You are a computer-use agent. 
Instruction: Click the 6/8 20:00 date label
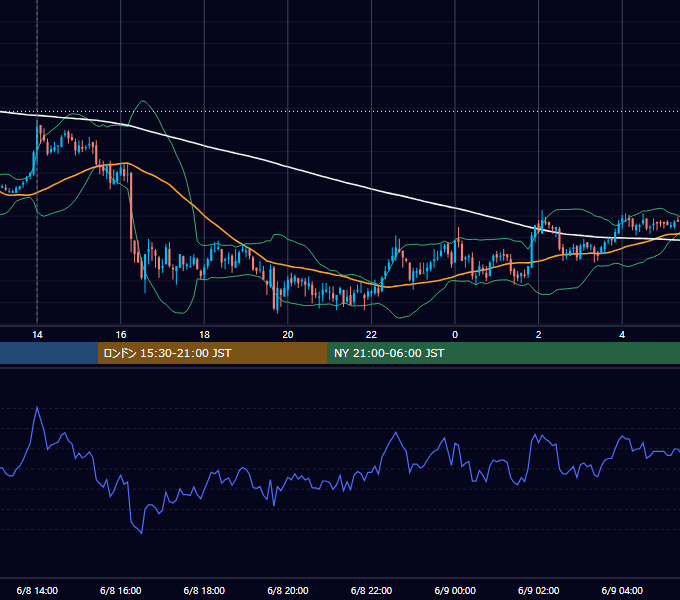[x=288, y=590]
